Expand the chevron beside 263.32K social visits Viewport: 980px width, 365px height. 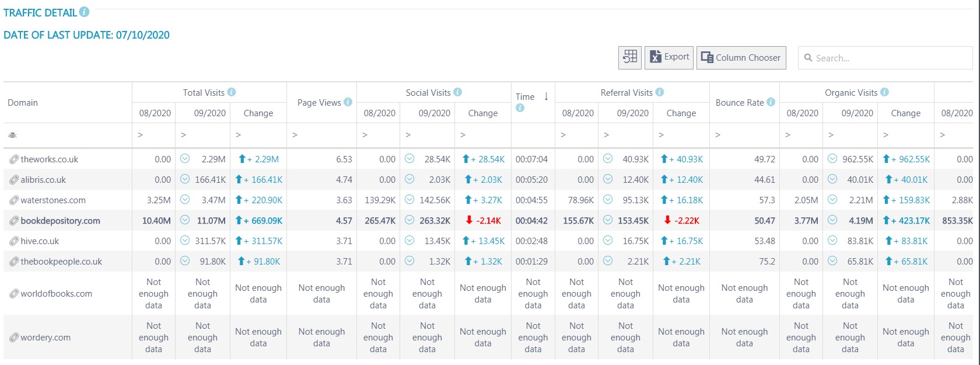(409, 220)
